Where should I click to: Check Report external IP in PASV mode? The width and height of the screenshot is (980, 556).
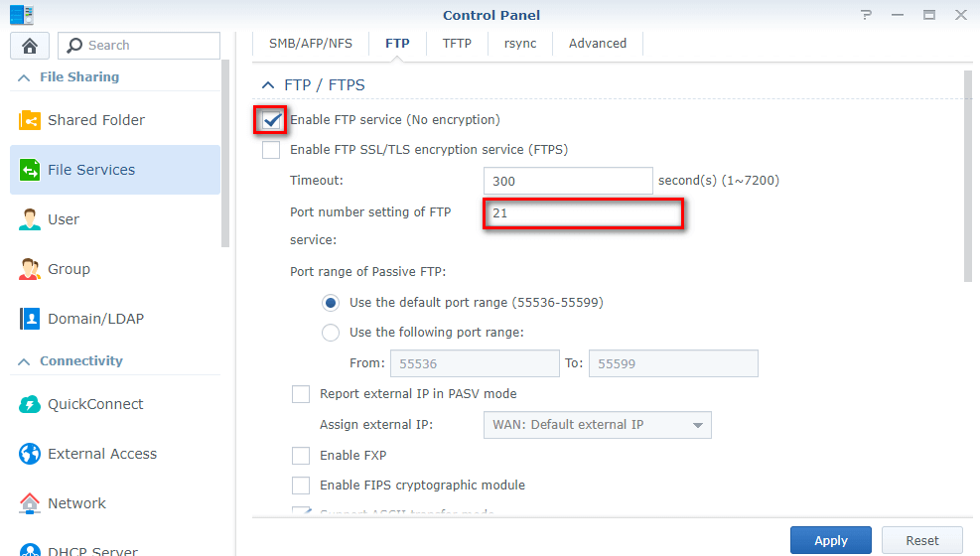click(x=301, y=394)
